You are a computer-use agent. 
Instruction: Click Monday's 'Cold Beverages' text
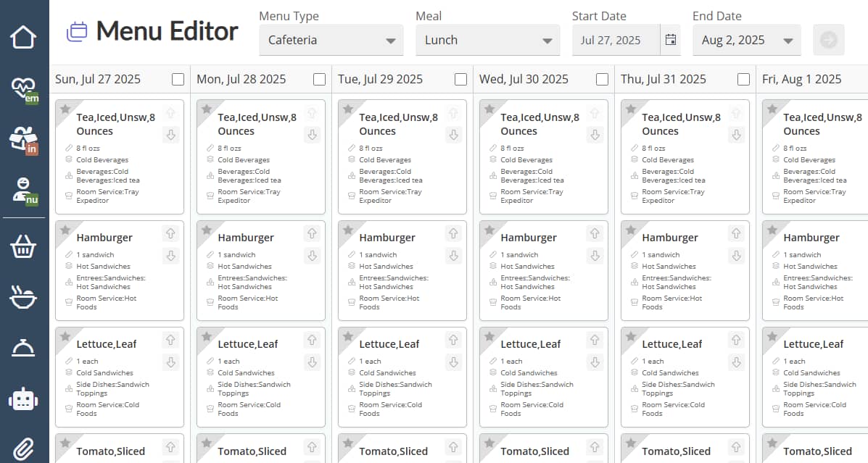point(244,160)
